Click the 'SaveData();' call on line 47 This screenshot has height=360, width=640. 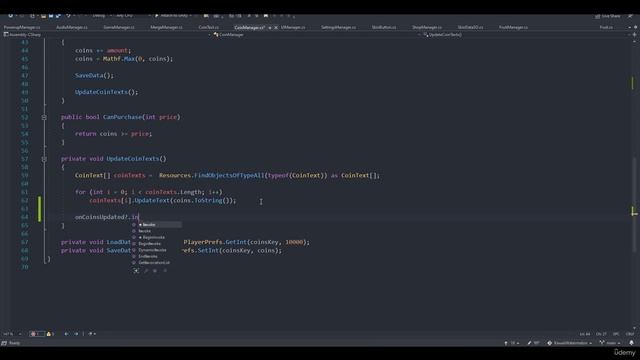94,76
